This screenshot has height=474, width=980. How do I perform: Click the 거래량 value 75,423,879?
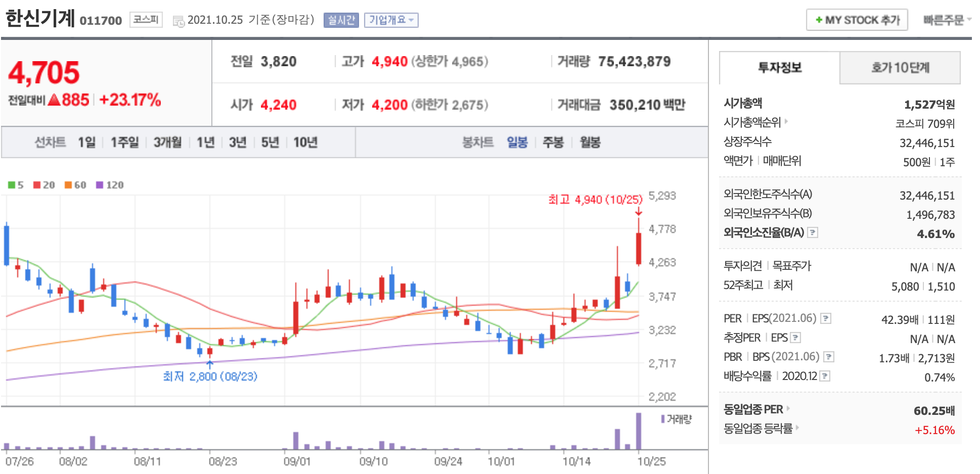[x=635, y=62]
